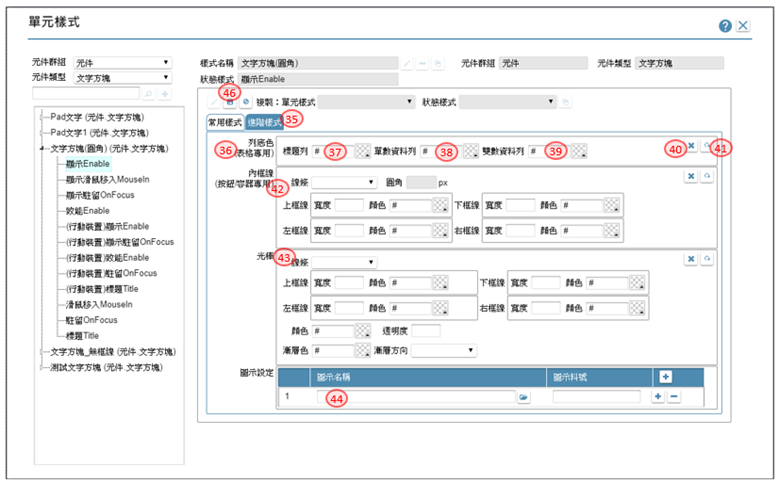Open the 標題列 color picker swatch
The height and width of the screenshot is (487, 779).
(x=363, y=151)
